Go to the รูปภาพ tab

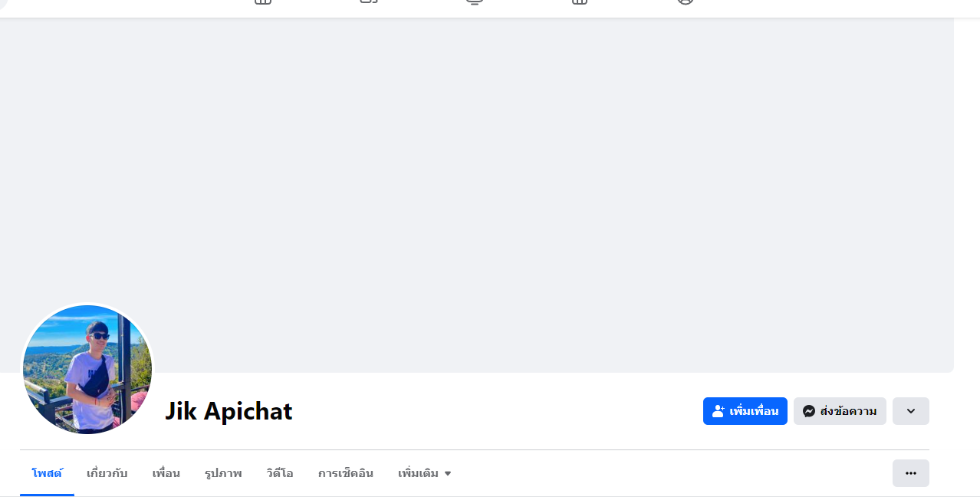pyautogui.click(x=223, y=473)
